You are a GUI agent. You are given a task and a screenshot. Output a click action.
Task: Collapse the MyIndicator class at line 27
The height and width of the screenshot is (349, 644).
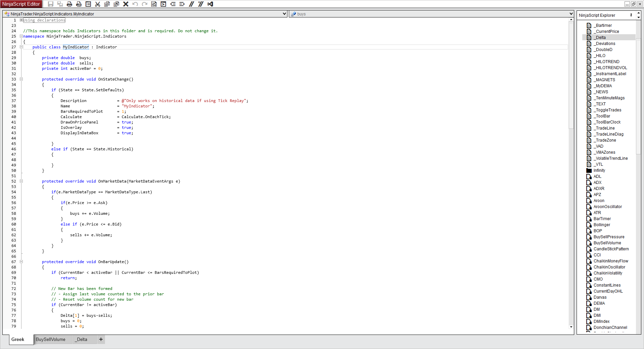[x=21, y=47]
